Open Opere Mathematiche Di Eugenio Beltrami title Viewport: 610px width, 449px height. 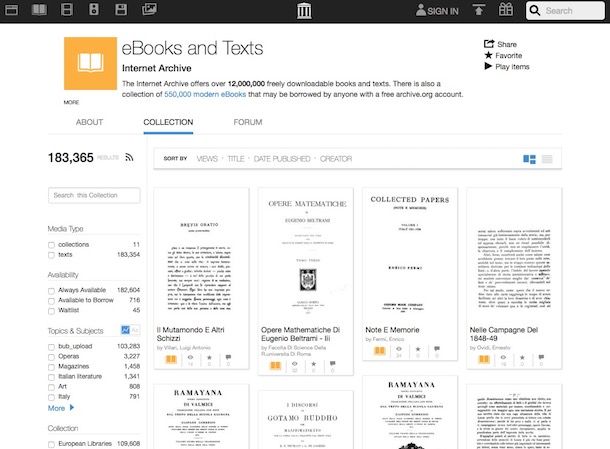(x=300, y=334)
